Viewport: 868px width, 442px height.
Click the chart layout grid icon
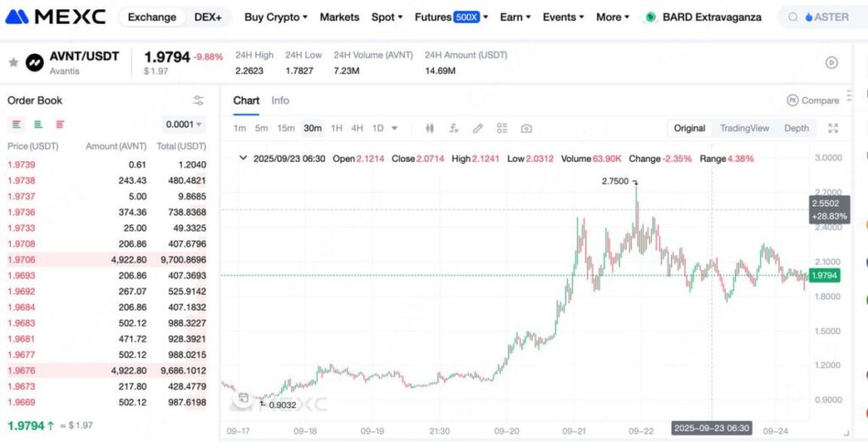pos(502,128)
